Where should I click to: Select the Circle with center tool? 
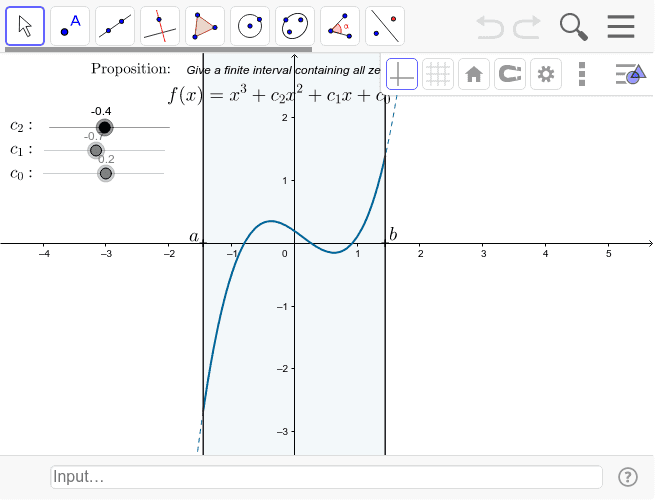(x=250, y=26)
